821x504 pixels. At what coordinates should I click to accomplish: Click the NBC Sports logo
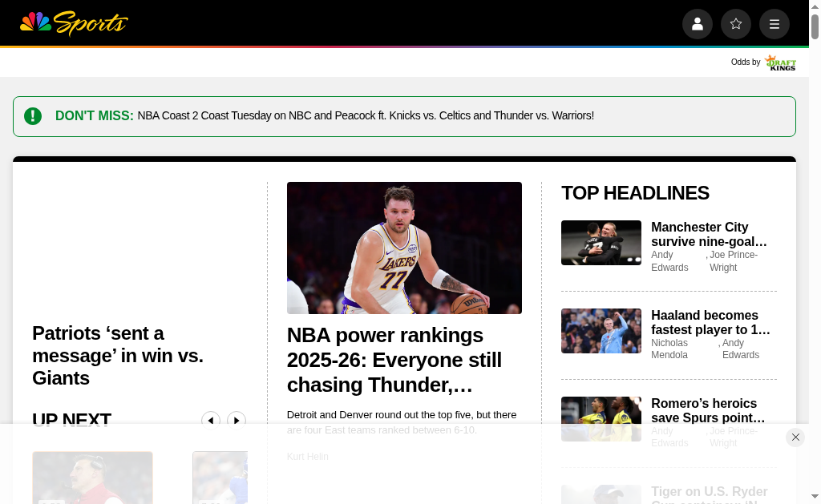click(x=74, y=23)
